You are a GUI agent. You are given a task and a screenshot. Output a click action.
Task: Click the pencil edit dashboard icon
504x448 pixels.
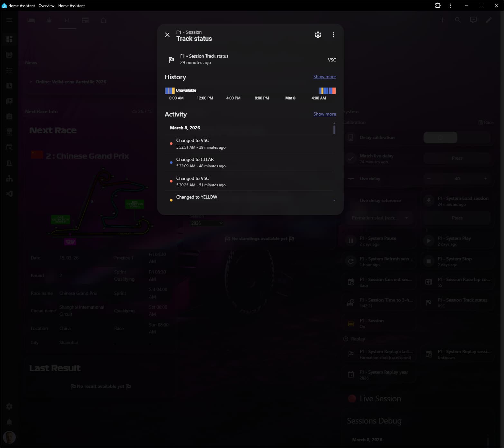[x=489, y=20]
